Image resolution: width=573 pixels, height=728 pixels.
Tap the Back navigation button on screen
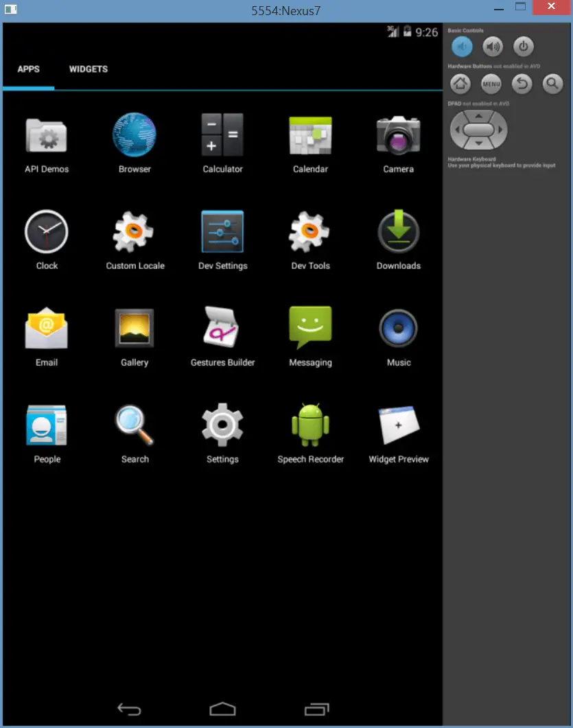coord(129,709)
